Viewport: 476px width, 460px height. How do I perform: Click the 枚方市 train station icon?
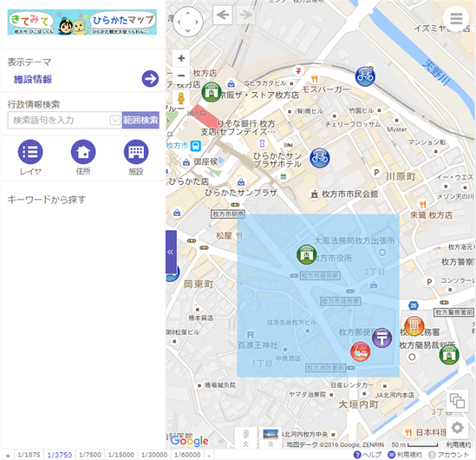point(195,146)
